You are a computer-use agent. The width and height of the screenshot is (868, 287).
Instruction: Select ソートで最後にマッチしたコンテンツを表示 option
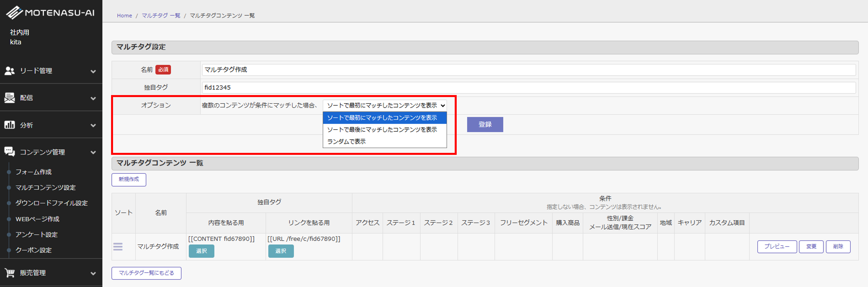(382, 130)
